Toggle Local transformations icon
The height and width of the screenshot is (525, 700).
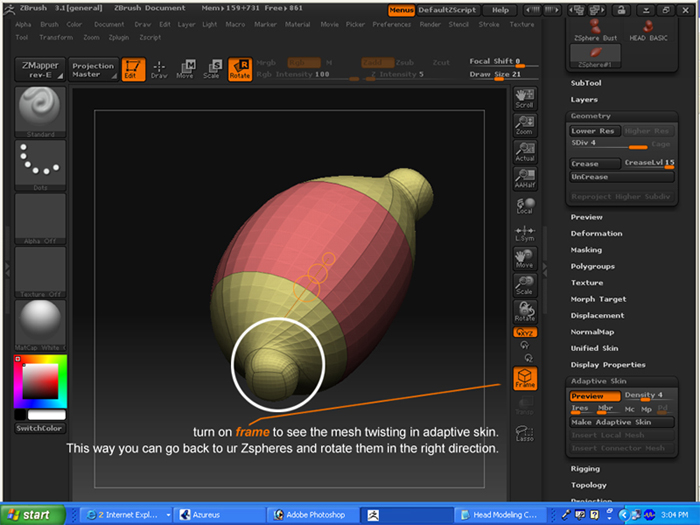click(525, 205)
